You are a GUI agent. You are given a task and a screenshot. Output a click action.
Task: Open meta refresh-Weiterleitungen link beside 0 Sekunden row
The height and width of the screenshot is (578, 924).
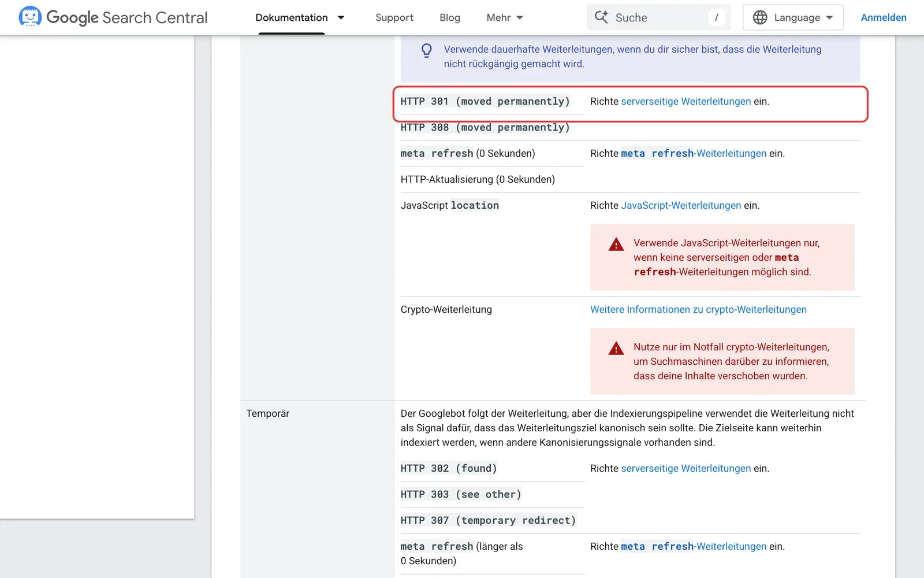tap(694, 153)
